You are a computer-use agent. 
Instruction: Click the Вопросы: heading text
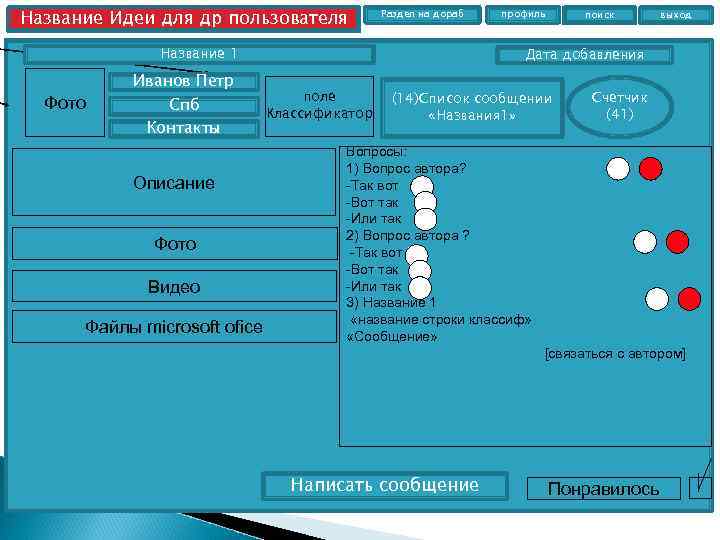click(x=376, y=152)
